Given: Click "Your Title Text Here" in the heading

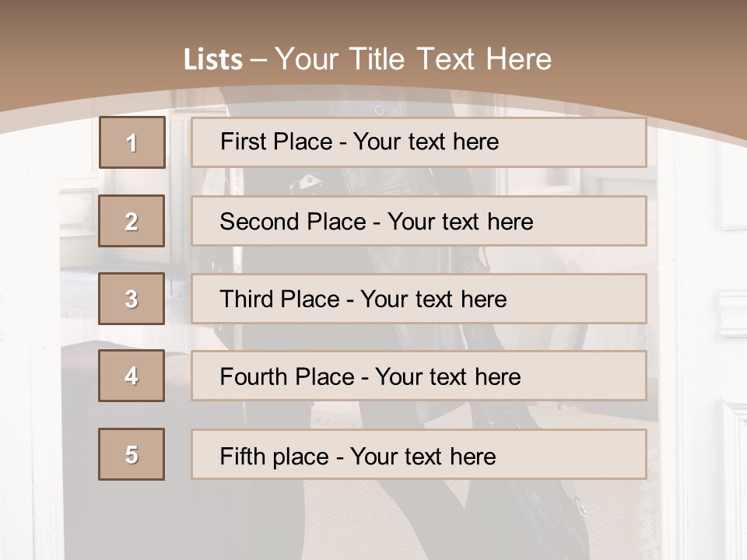Looking at the screenshot, I should pyautogui.click(x=414, y=59).
